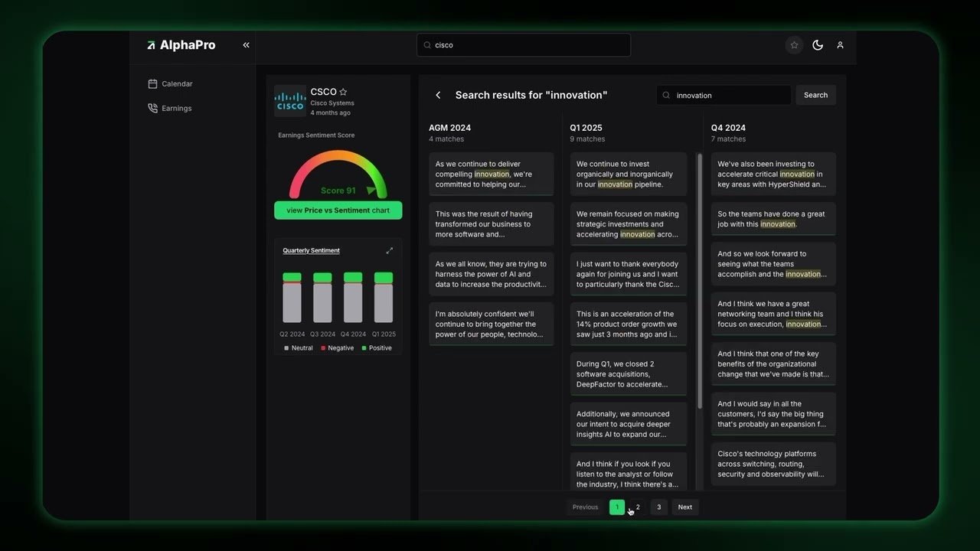Open result 'During Q1, we closed 2 software'
This screenshot has width=980, height=551.
[x=628, y=374]
